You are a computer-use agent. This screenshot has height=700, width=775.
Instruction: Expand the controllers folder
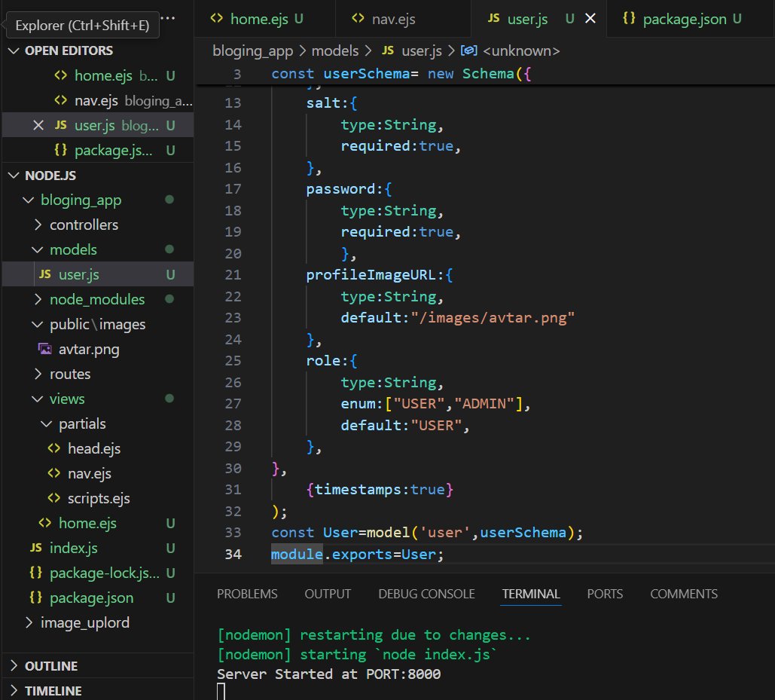tap(38, 225)
